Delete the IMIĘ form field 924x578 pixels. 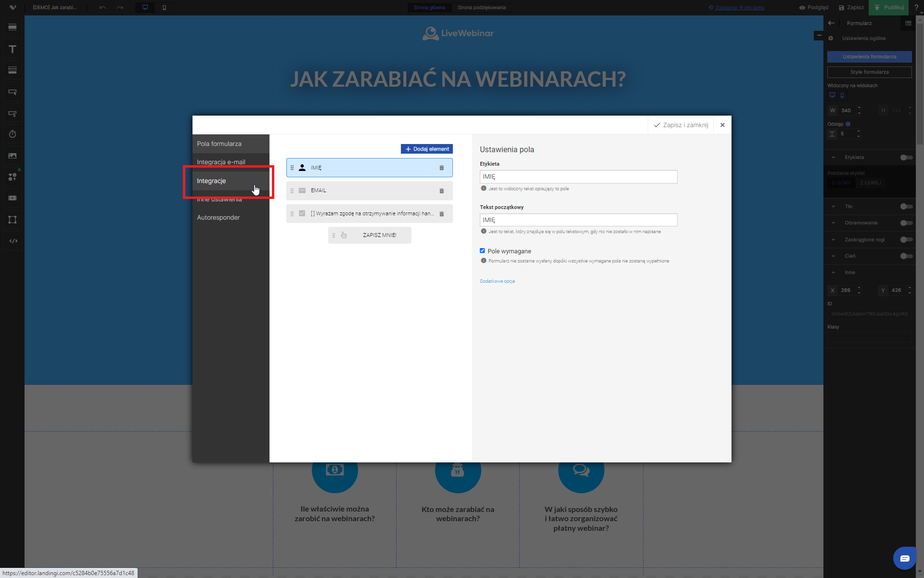[x=441, y=168]
